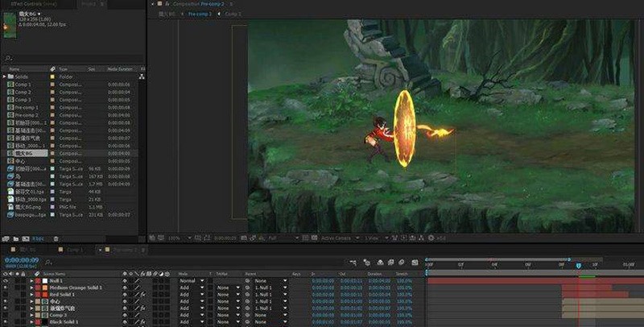This screenshot has height=327, width=644.
Task: Create a new composition from project panel
Action: pyautogui.click(x=26, y=238)
